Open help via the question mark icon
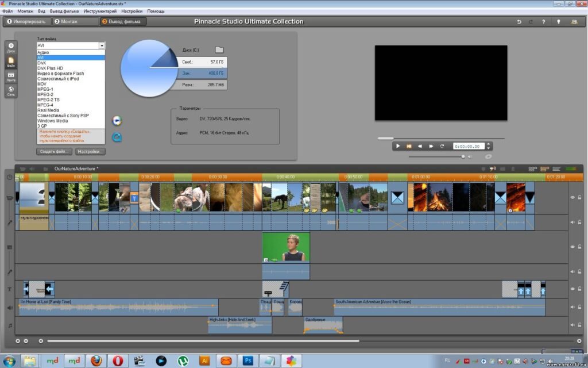Image resolution: width=588 pixels, height=368 pixels. pyautogui.click(x=543, y=22)
